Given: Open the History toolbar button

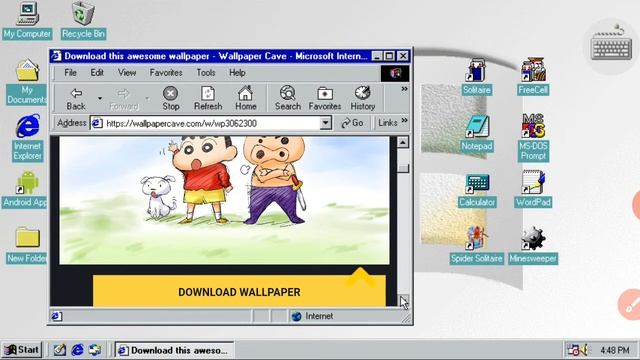Looking at the screenshot, I should click(362, 98).
